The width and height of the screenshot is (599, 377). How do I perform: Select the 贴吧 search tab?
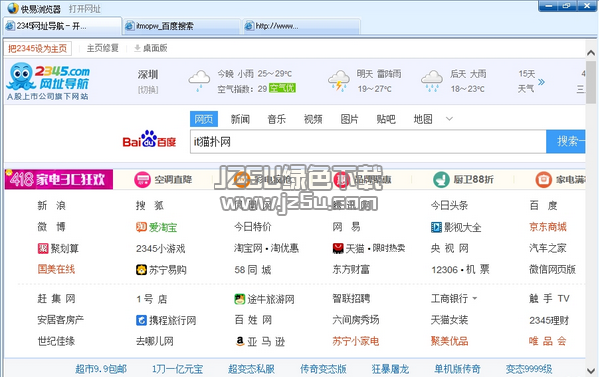coord(386,119)
